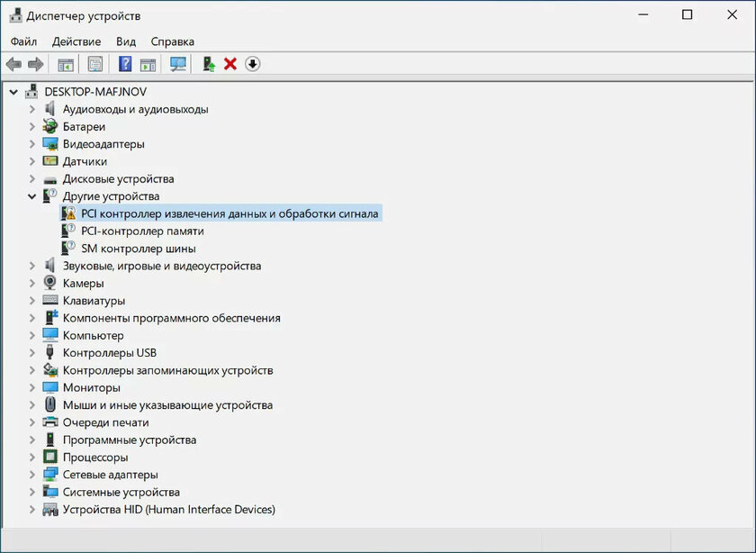This screenshot has width=756, height=553.
Task: Expand the Компьютер category
Action: (31, 335)
